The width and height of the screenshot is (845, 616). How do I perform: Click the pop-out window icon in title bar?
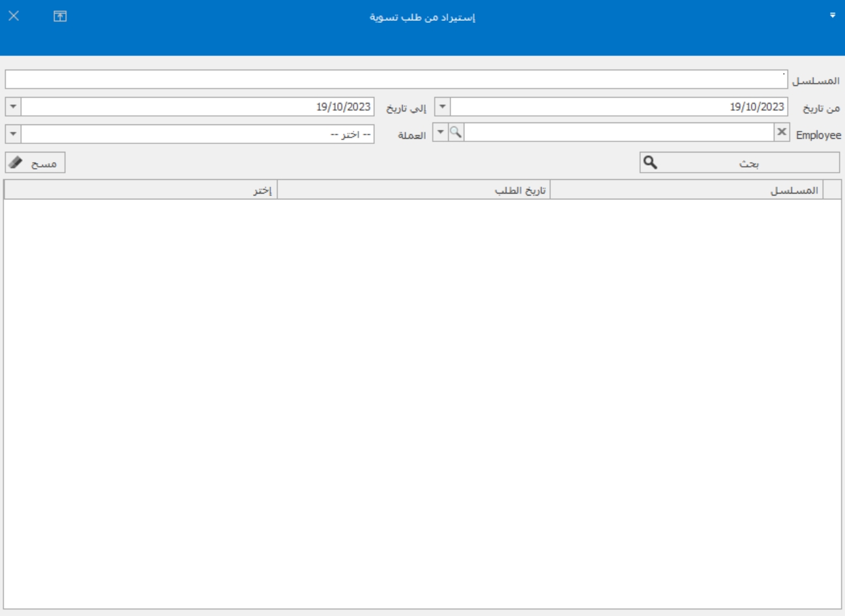pos(60,17)
